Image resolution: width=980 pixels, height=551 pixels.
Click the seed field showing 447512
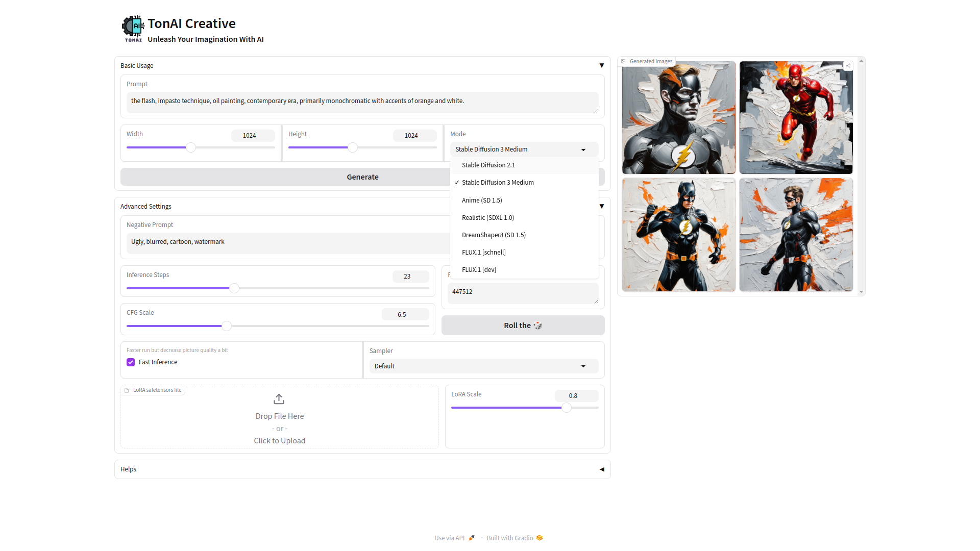pyautogui.click(x=523, y=293)
